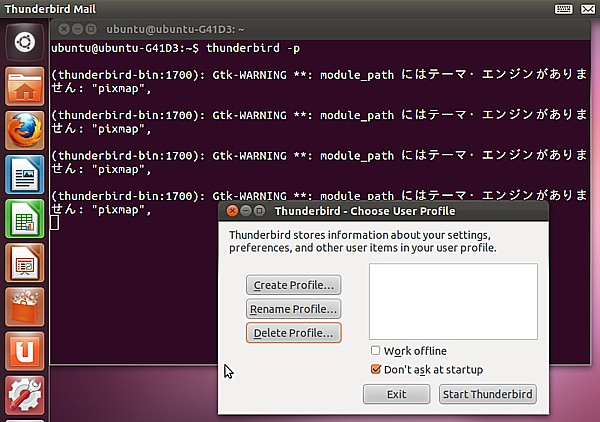Open LibreOffice Writer from the launcher
The height and width of the screenshot is (422, 600).
23,176
